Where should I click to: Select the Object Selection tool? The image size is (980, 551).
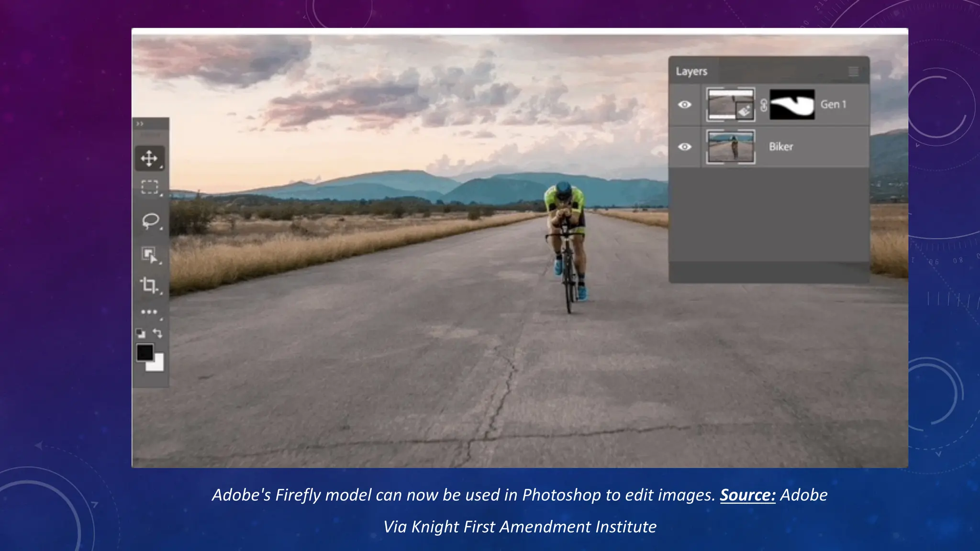150,254
